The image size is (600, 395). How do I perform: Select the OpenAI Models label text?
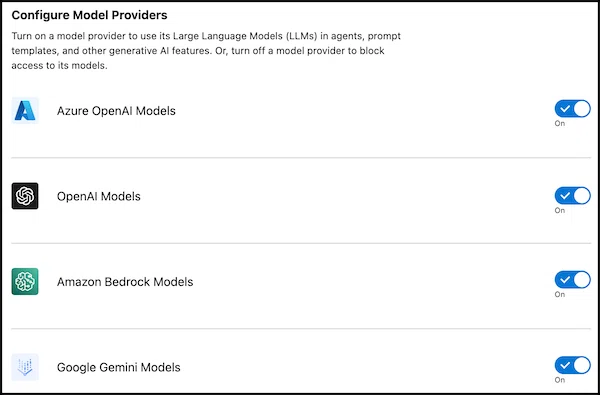pos(99,196)
